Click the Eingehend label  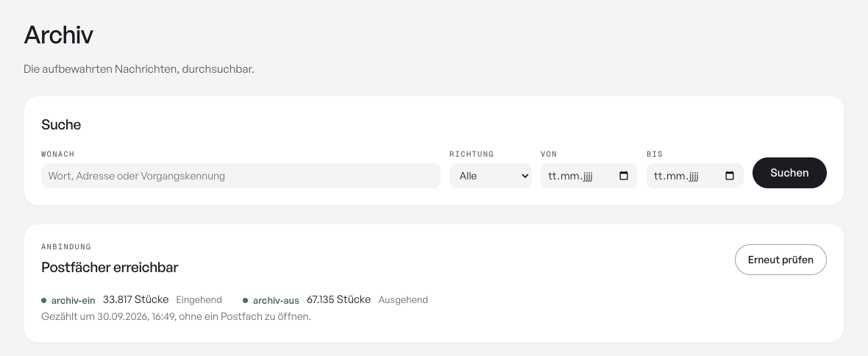click(x=199, y=300)
